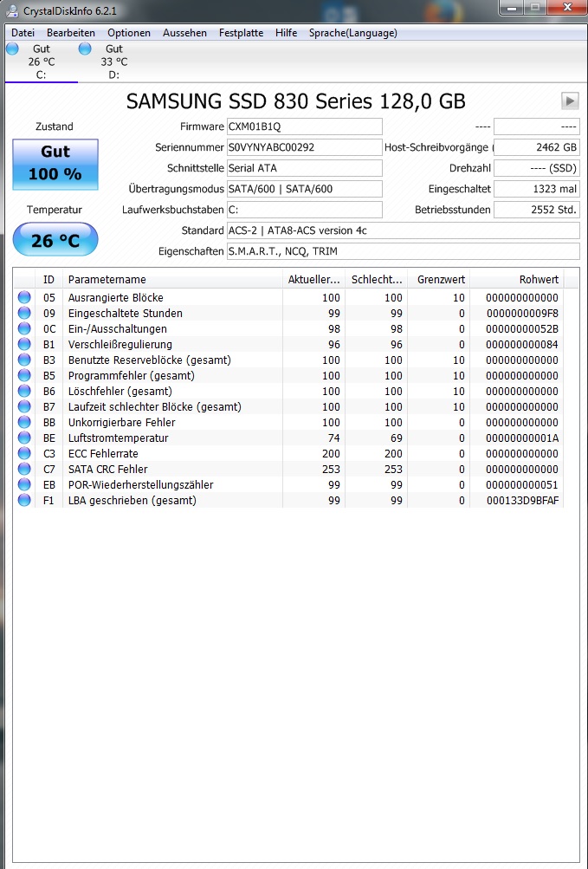Select the 'Ausrangierte Blöcke' parameter name
This screenshot has height=869, width=588.
click(115, 298)
